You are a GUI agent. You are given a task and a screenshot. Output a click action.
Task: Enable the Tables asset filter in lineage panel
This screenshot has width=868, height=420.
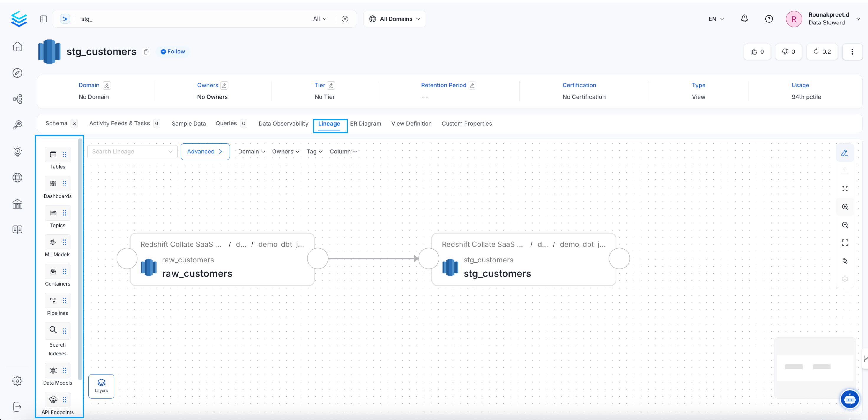click(x=53, y=154)
